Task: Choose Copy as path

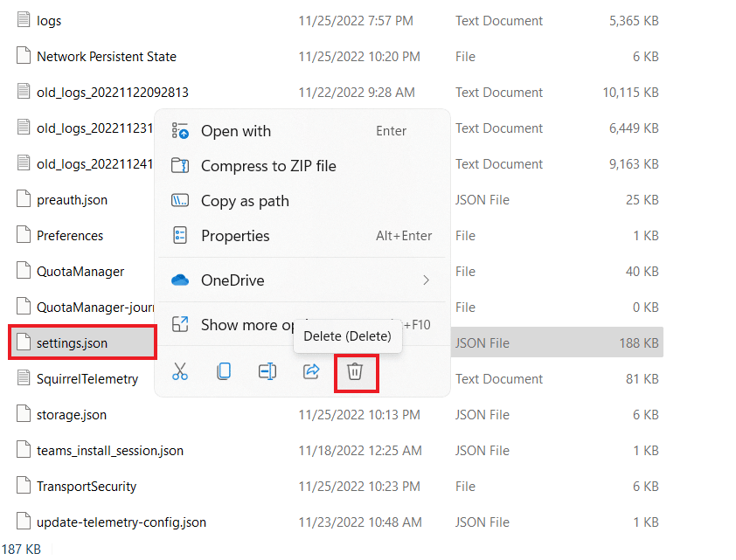Action: pyautogui.click(x=302, y=201)
